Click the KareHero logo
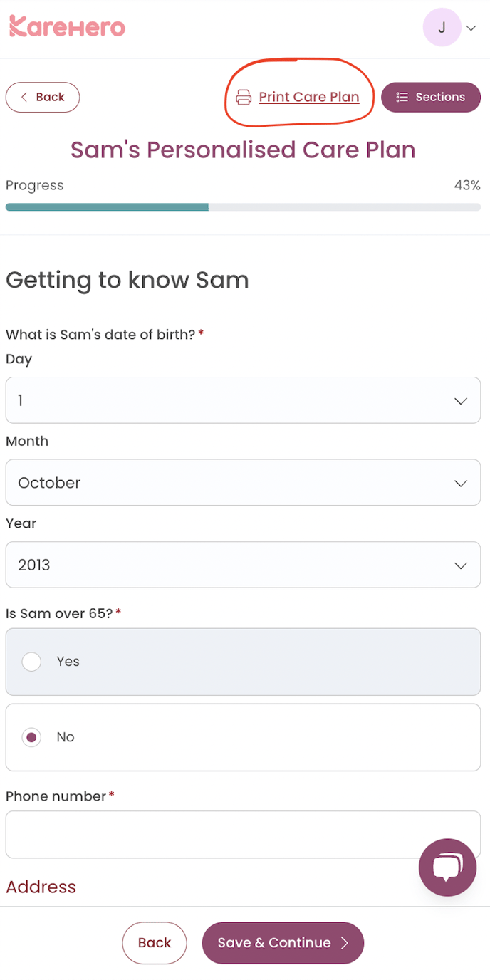 click(x=67, y=27)
